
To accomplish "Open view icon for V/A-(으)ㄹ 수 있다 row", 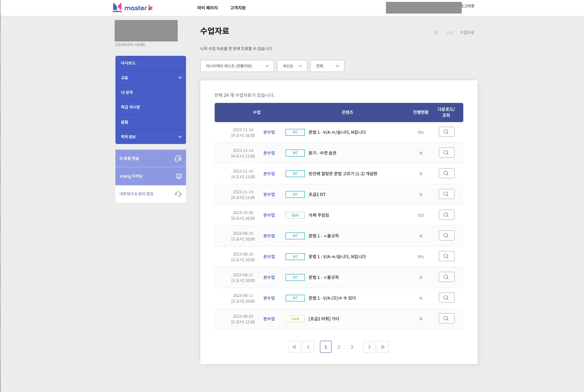I will (x=446, y=298).
